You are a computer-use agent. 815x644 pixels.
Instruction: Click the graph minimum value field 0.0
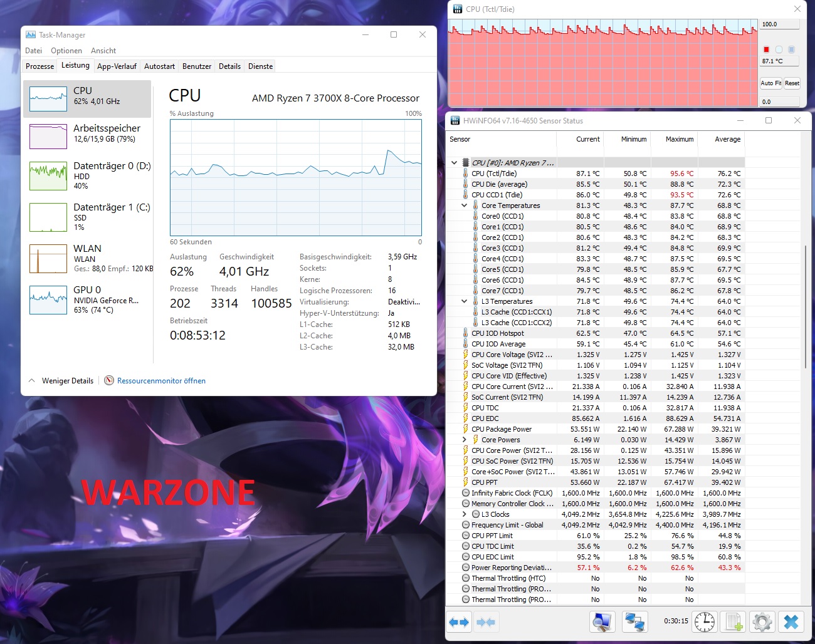pos(780,101)
